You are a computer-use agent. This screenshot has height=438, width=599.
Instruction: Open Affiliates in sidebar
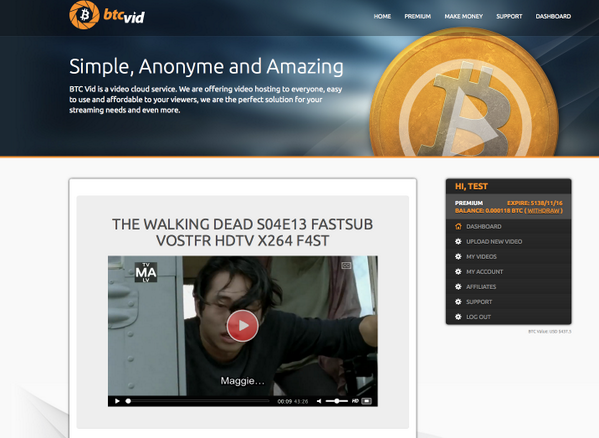508,287
